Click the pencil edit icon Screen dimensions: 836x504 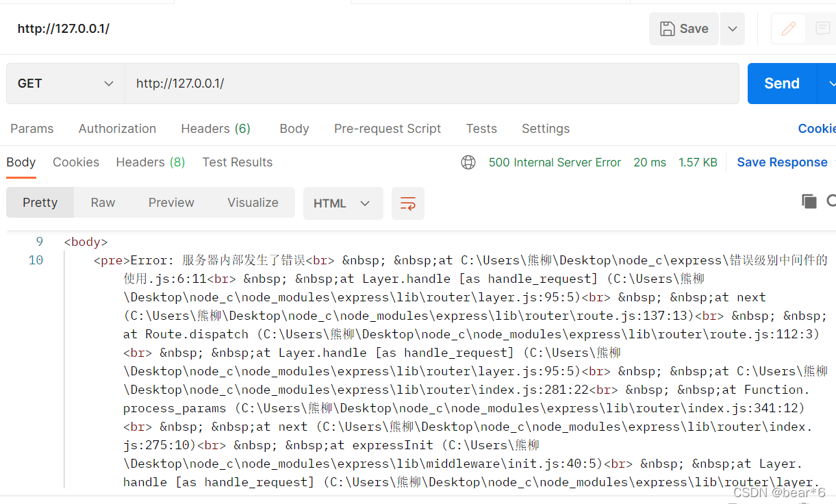[789, 29]
